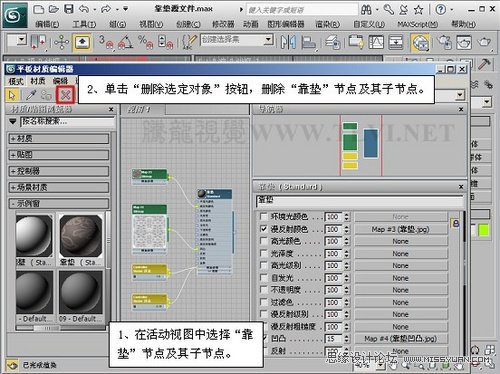
Task: Open the 渲染(R) menu
Action: pyautogui.click(x=327, y=24)
